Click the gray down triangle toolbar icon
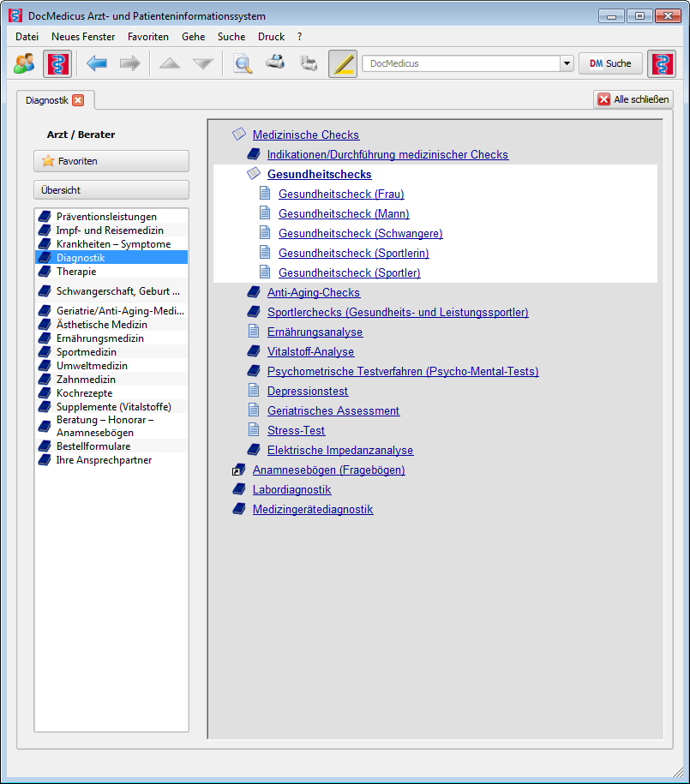 tap(203, 63)
